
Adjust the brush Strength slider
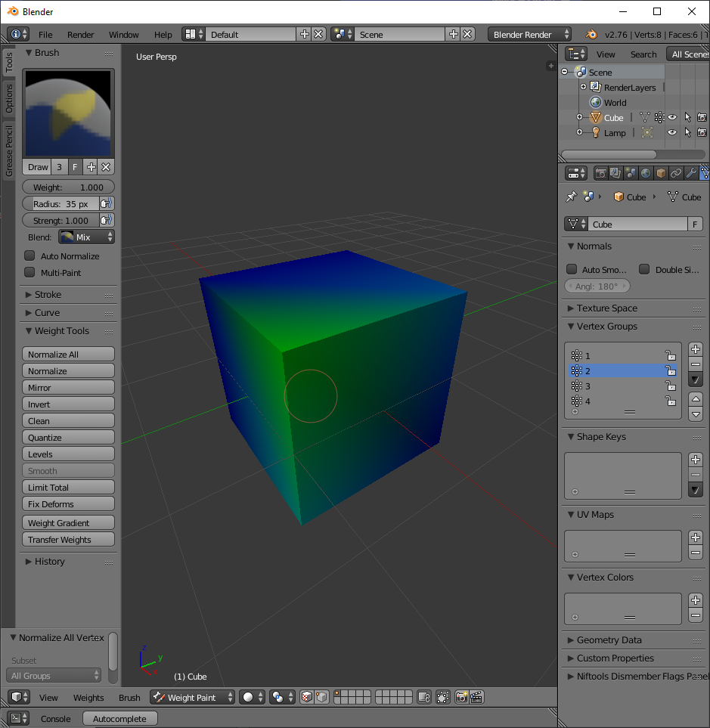(x=60, y=221)
